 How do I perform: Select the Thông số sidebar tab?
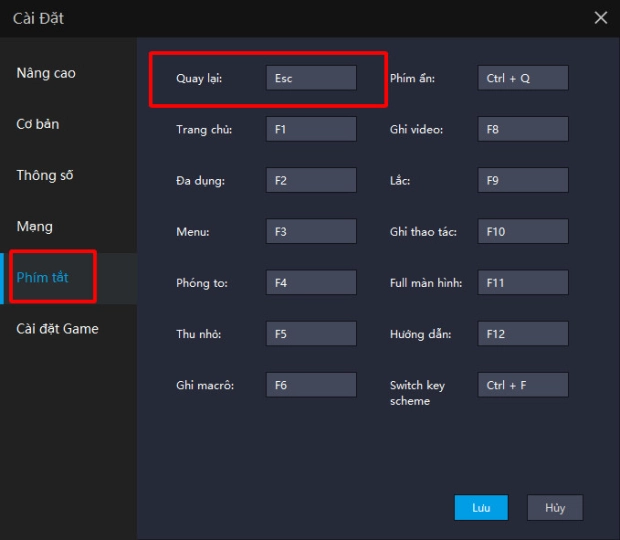click(45, 175)
